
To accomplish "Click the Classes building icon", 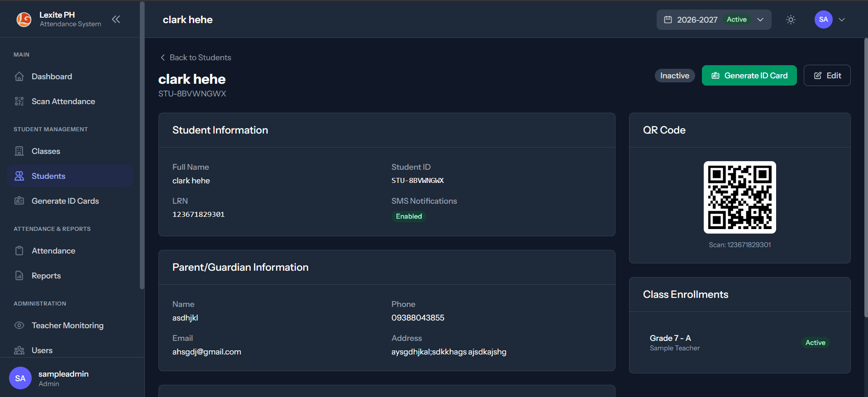I will (x=19, y=151).
